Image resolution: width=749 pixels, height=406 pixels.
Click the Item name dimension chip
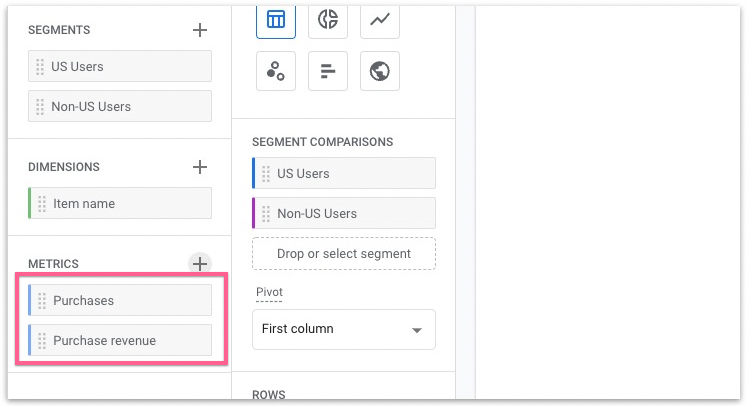[120, 204]
